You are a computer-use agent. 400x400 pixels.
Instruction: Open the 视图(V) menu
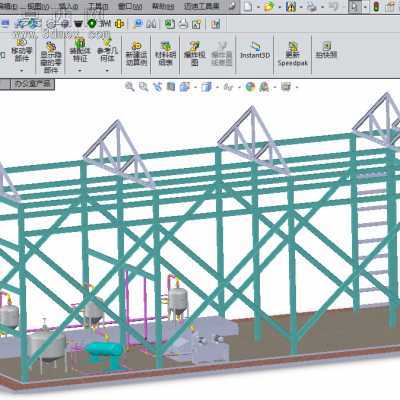tap(38, 6)
